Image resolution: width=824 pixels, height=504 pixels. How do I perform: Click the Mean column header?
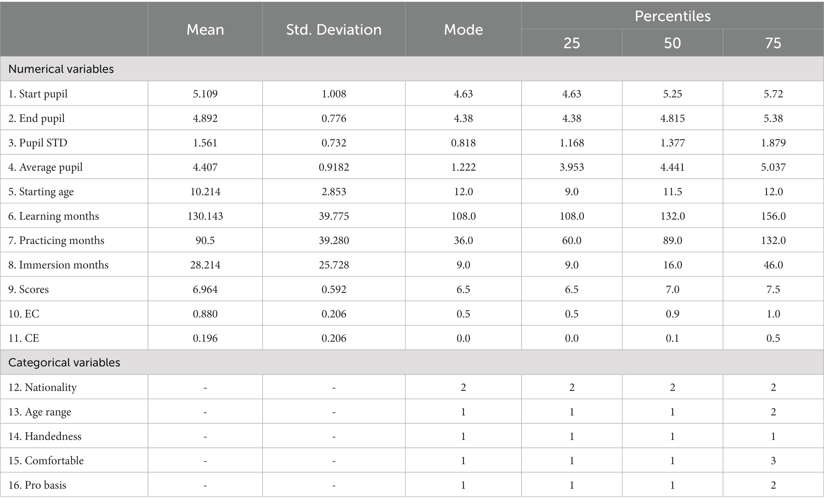click(205, 29)
